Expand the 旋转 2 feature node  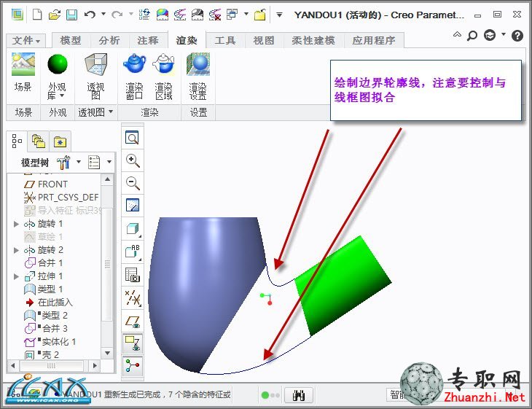click(16, 250)
